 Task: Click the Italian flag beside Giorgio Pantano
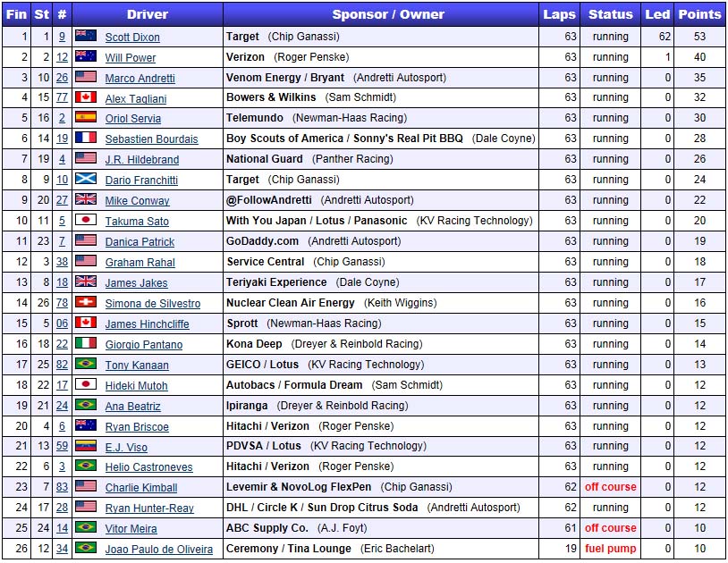(x=86, y=344)
